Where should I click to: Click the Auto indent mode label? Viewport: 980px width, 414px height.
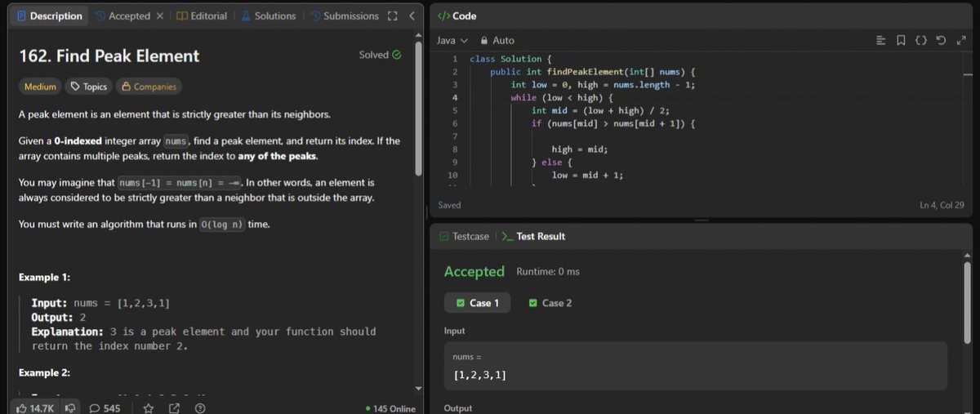(x=504, y=40)
